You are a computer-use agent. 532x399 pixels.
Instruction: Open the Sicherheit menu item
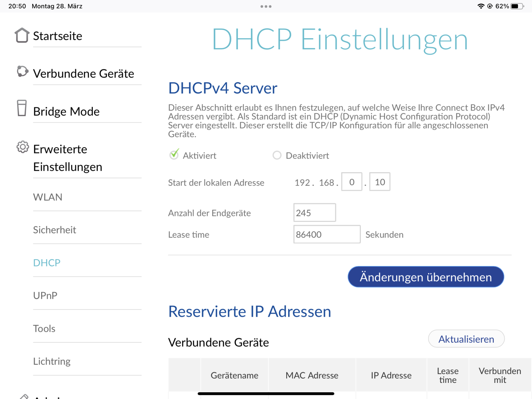coord(55,230)
